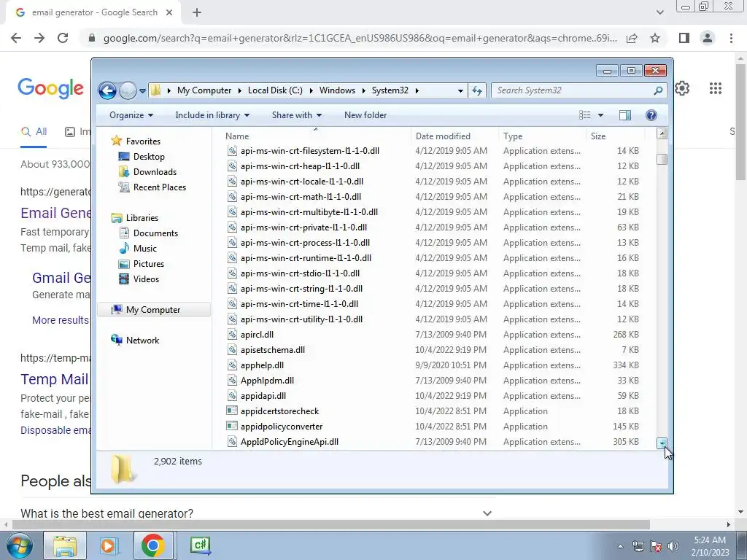Screen dimensions: 747x560
Task: Open Chrome's three-dot menu
Action: [x=731, y=38]
